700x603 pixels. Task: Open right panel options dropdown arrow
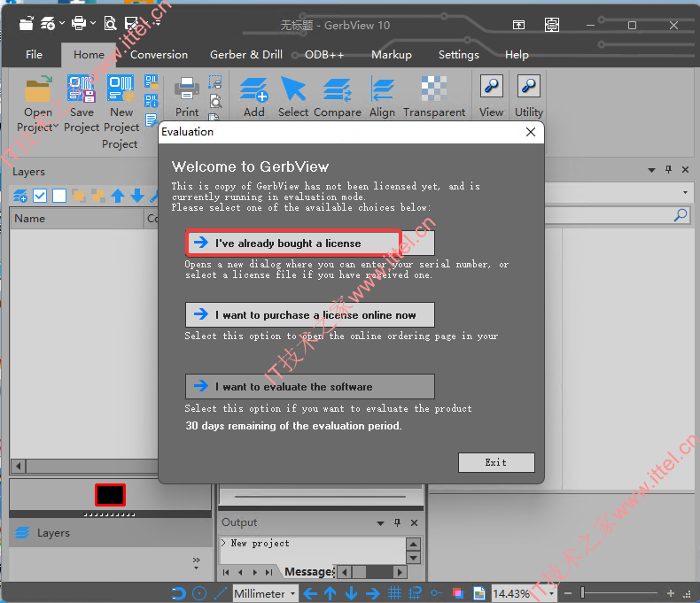651,170
